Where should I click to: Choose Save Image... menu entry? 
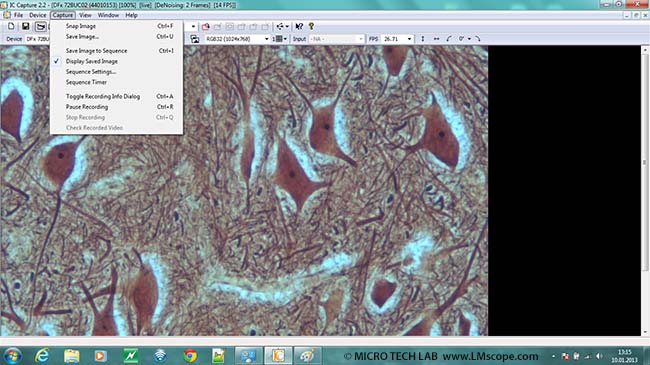click(116, 36)
